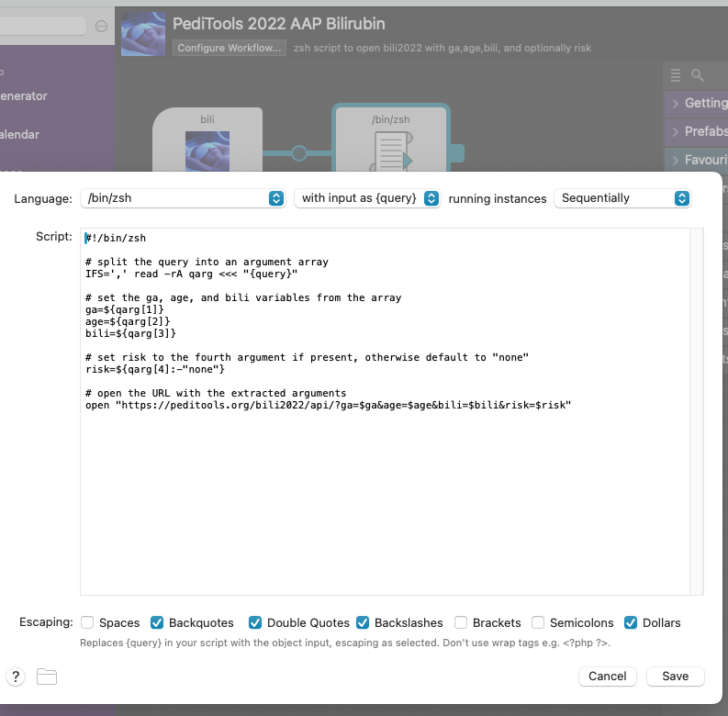This screenshot has height=716, width=728.
Task: Click the bili keyword node thumbnail
Action: [x=207, y=150]
